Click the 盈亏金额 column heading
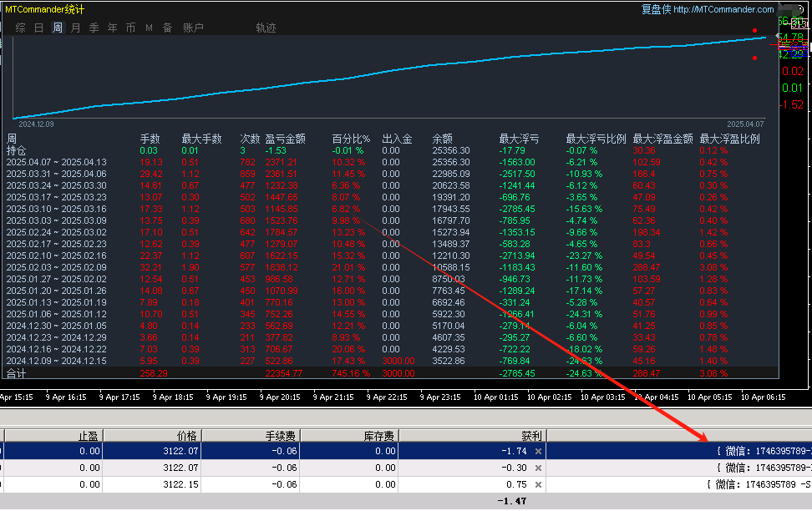 (286, 139)
